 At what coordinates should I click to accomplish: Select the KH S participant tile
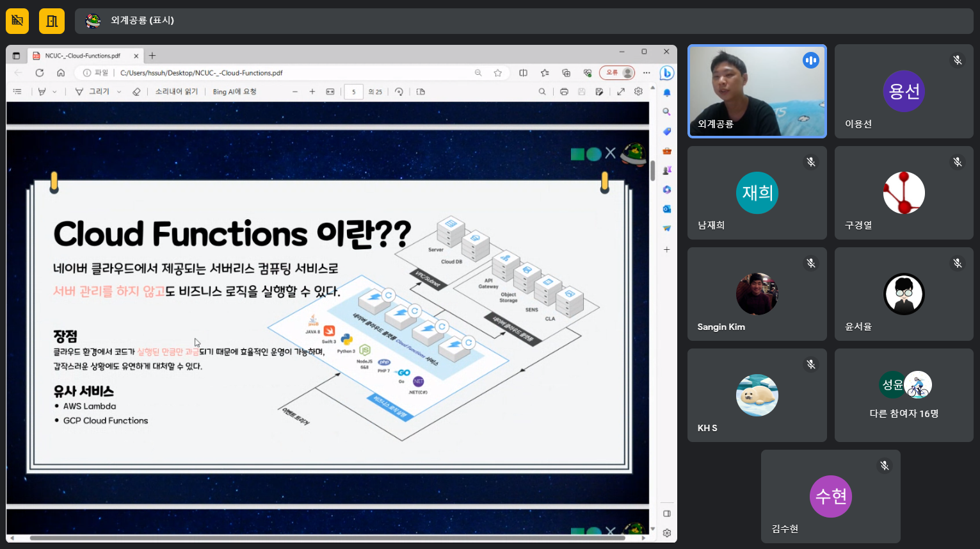[x=757, y=395]
